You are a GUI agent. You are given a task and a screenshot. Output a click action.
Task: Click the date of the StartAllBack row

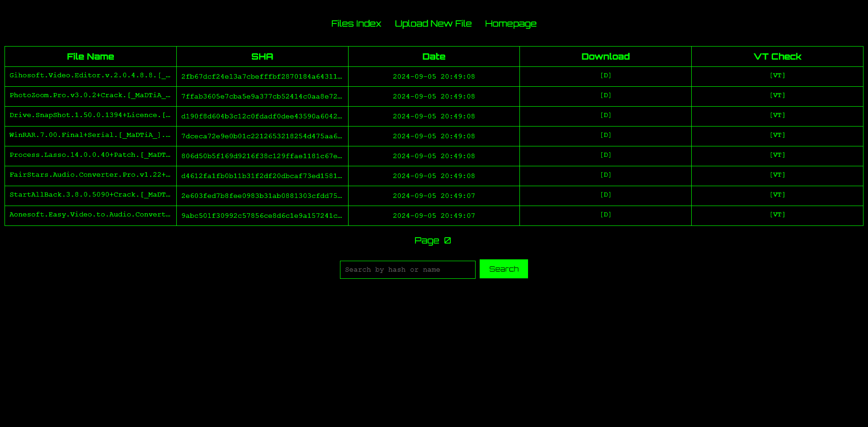tap(434, 196)
